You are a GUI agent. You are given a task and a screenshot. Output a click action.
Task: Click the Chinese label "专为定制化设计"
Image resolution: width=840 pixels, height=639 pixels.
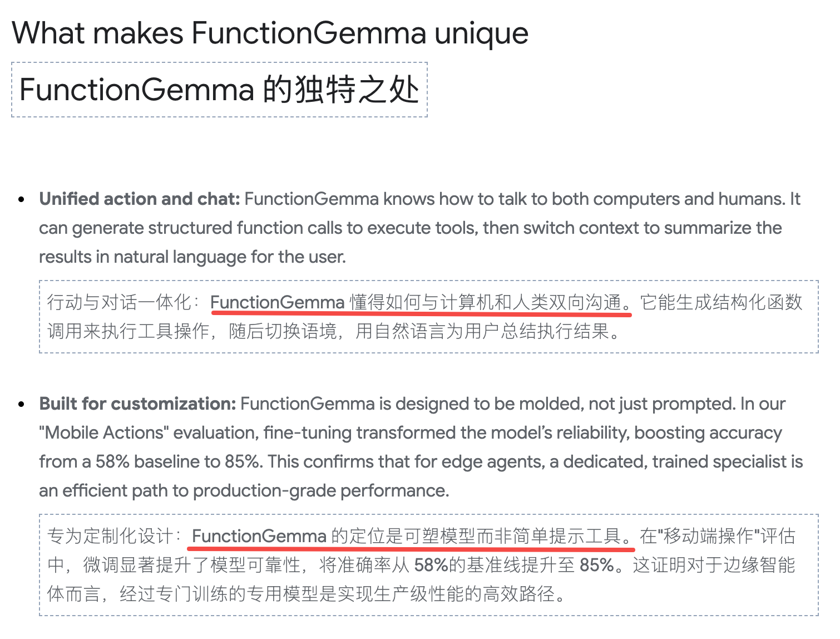pos(110,536)
